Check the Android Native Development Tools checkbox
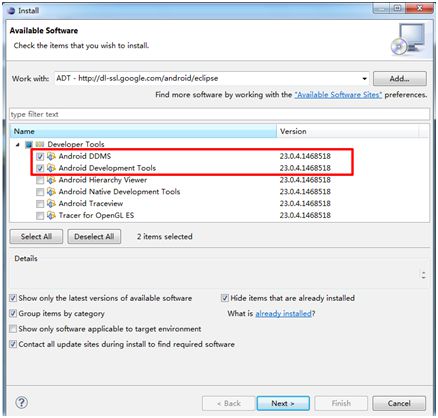The height and width of the screenshot is (418, 438). click(x=40, y=192)
